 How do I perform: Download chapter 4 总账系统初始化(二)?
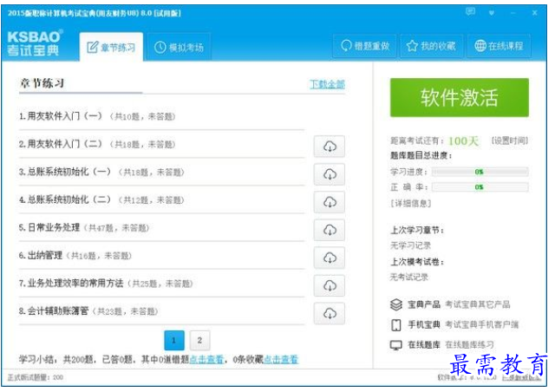point(330,202)
